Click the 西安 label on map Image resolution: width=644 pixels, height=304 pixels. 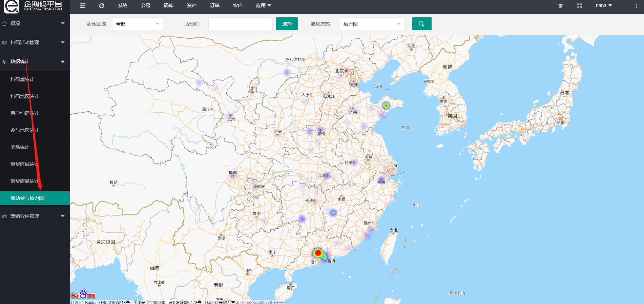click(278, 131)
